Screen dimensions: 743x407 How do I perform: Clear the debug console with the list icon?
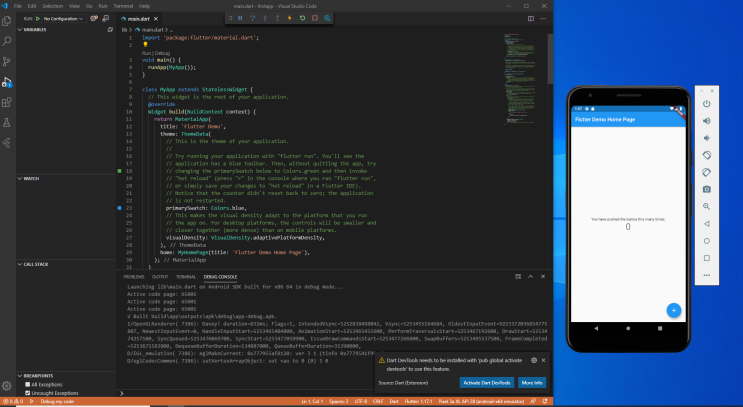pyautogui.click(x=518, y=276)
